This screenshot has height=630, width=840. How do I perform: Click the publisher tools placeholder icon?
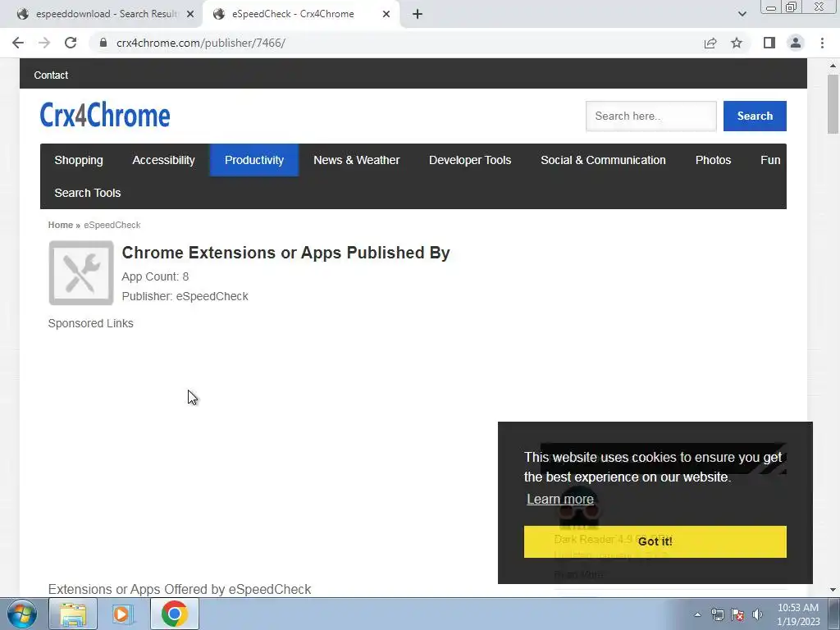pos(81,272)
